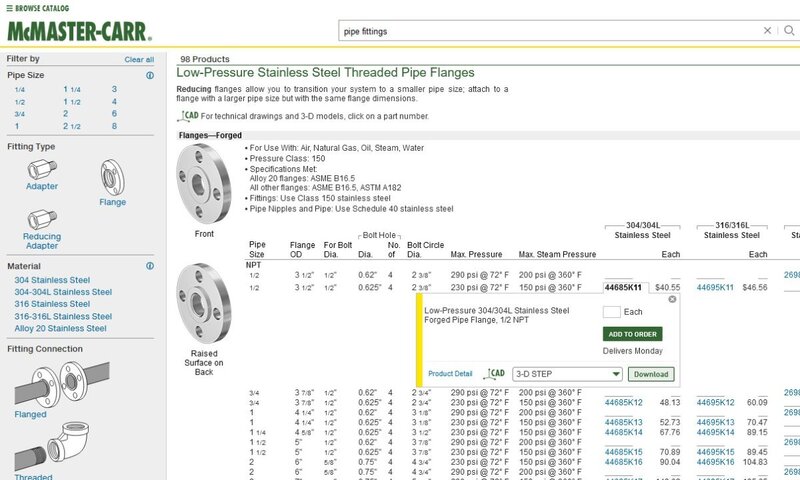Filter by pipe size 1 1/4
Image resolution: width=800 pixels, height=480 pixels.
(72, 89)
